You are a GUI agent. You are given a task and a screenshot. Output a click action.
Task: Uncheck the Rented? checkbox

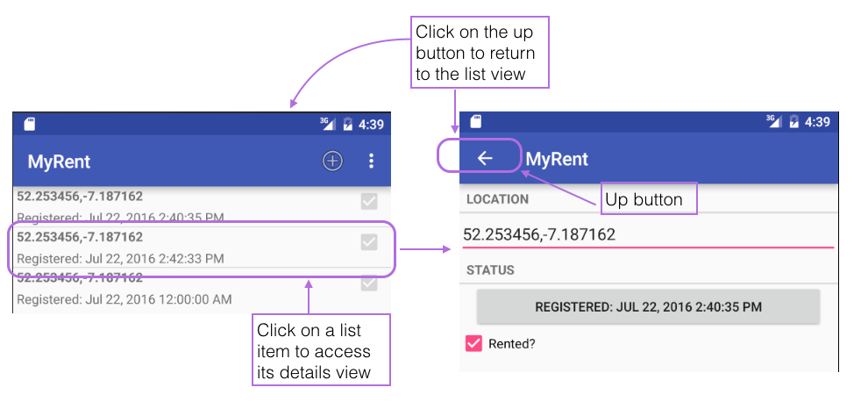(473, 344)
